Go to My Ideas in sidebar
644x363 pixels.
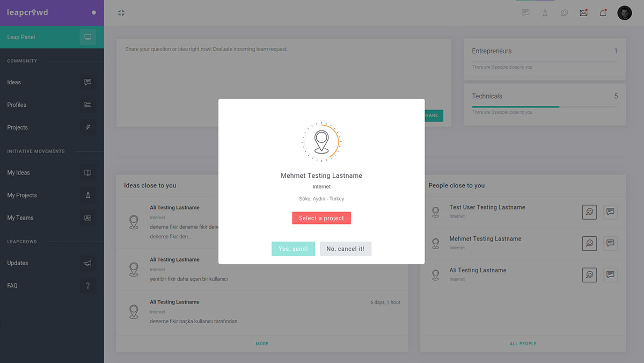click(52, 172)
